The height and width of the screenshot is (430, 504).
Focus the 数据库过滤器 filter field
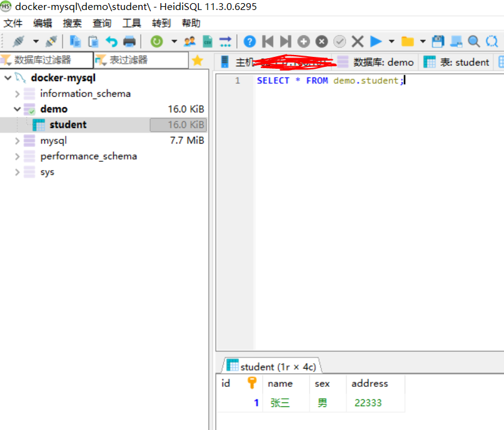(x=47, y=60)
